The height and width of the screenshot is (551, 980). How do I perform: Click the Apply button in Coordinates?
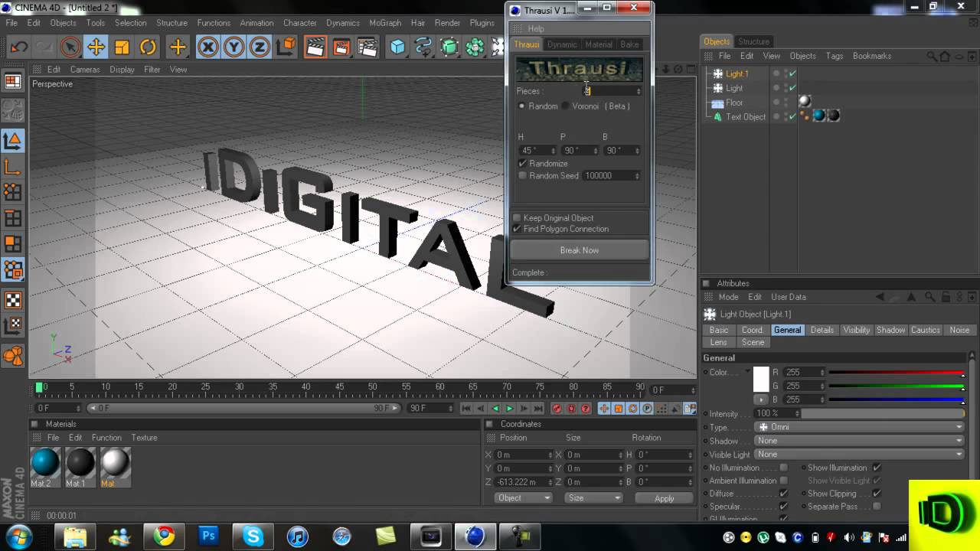coord(665,498)
